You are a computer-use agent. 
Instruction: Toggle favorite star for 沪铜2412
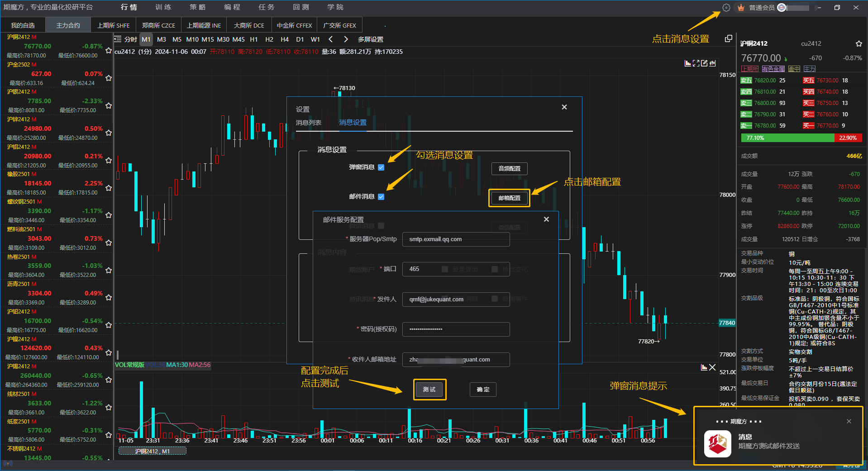click(x=109, y=51)
